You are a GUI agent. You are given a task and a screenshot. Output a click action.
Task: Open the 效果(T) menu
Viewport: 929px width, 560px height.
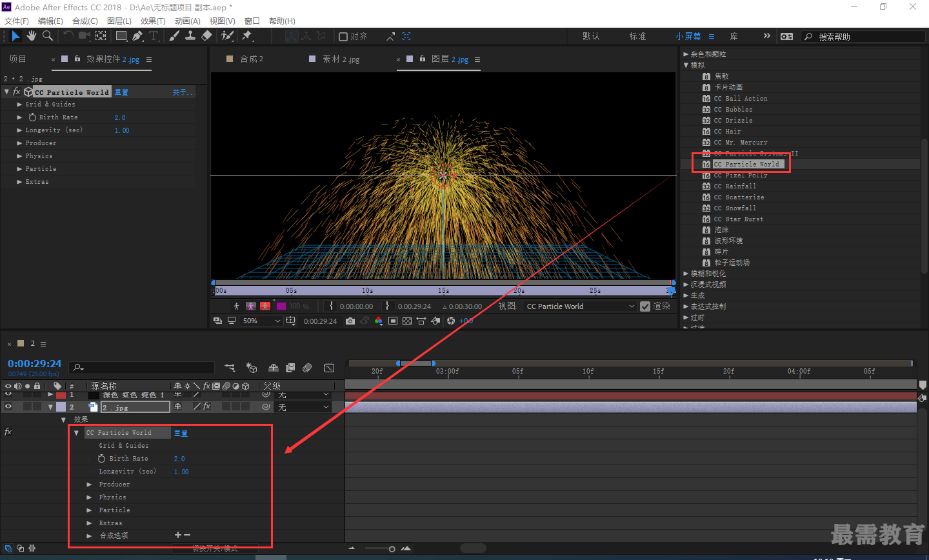coord(153,21)
